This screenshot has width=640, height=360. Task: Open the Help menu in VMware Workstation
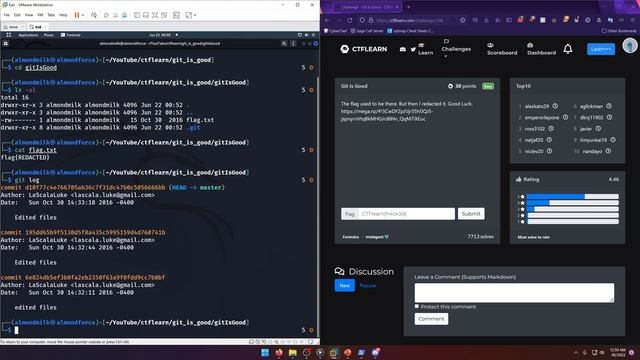tap(63, 15)
